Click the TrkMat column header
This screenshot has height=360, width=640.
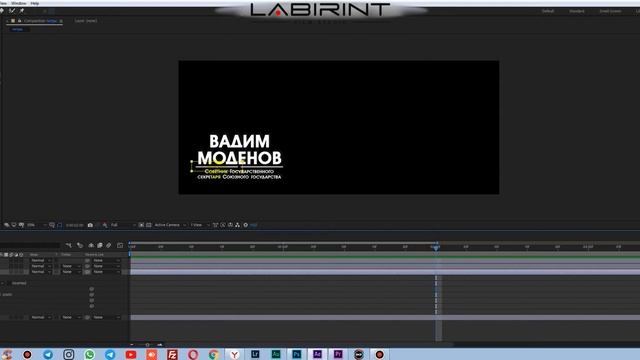click(x=66, y=255)
